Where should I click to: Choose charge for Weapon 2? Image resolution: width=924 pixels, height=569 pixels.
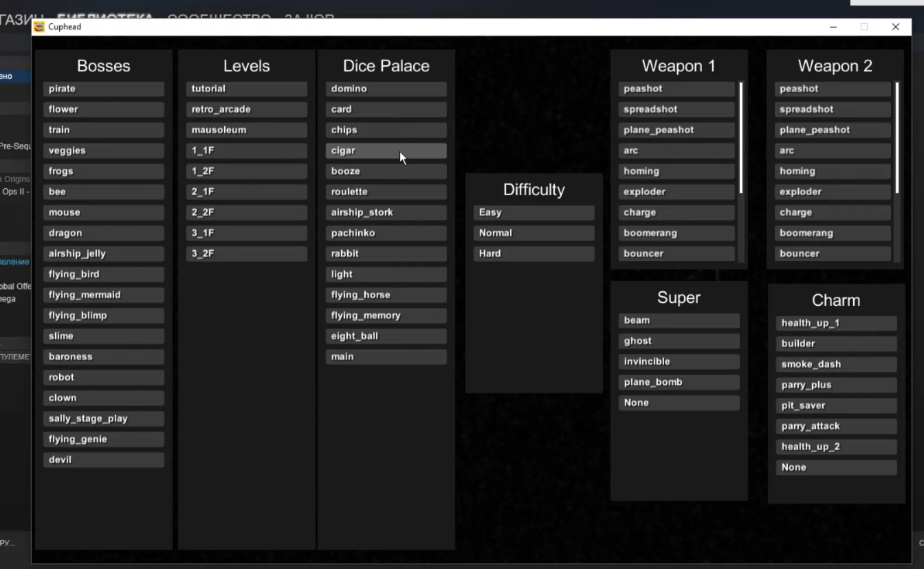(833, 213)
